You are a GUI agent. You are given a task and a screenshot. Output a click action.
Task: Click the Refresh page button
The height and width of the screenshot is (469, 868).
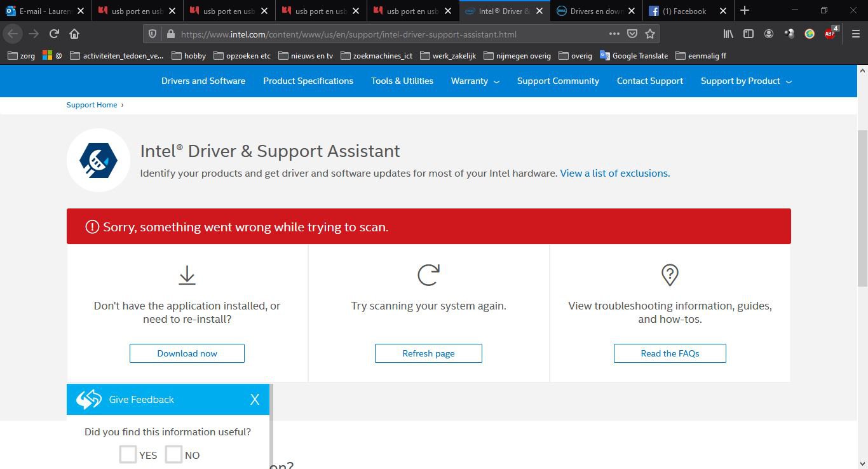pos(428,353)
